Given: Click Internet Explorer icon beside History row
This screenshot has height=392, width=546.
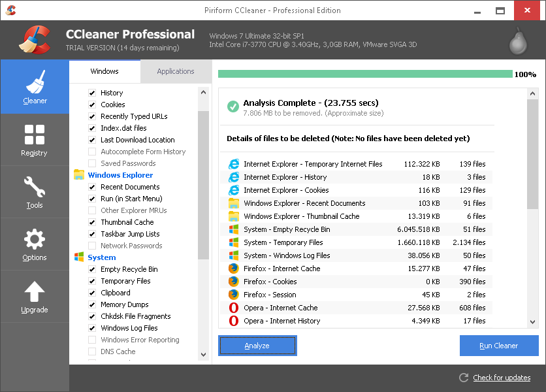Looking at the screenshot, I should coord(234,177).
